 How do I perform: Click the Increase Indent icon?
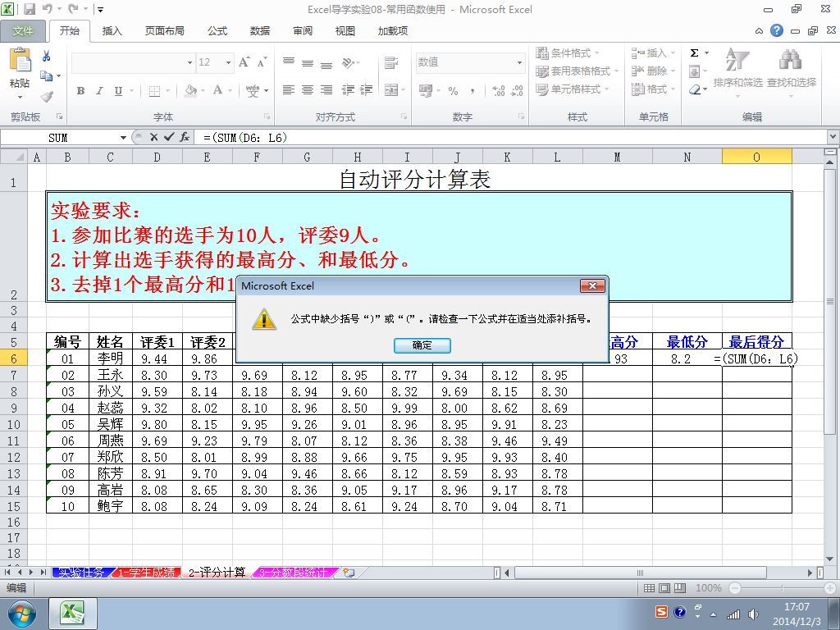click(x=367, y=90)
